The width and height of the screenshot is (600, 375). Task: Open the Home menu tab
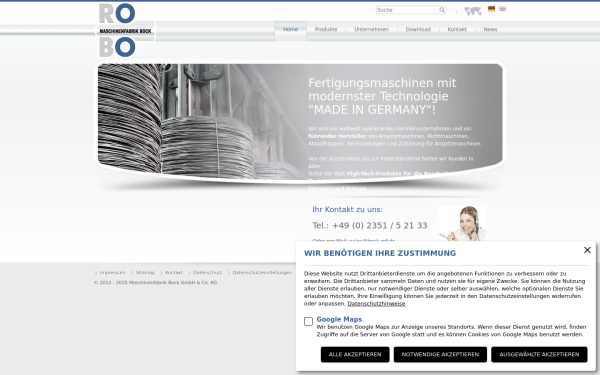pos(290,29)
